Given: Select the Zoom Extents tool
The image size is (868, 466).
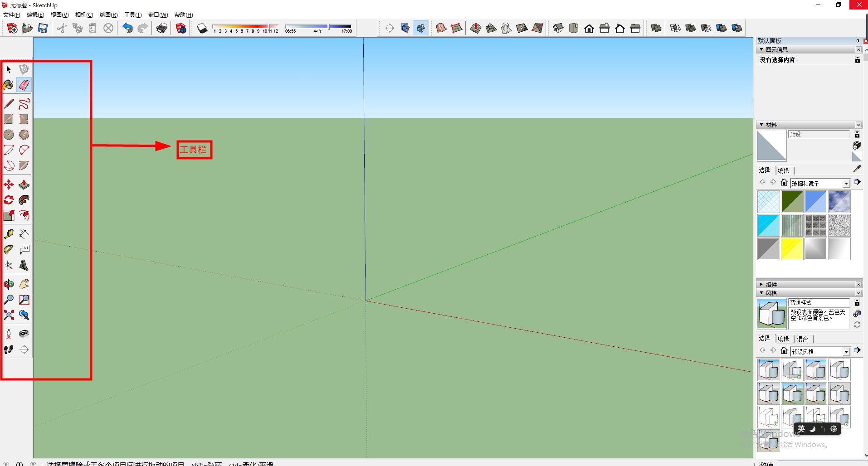Looking at the screenshot, I should (x=9, y=315).
